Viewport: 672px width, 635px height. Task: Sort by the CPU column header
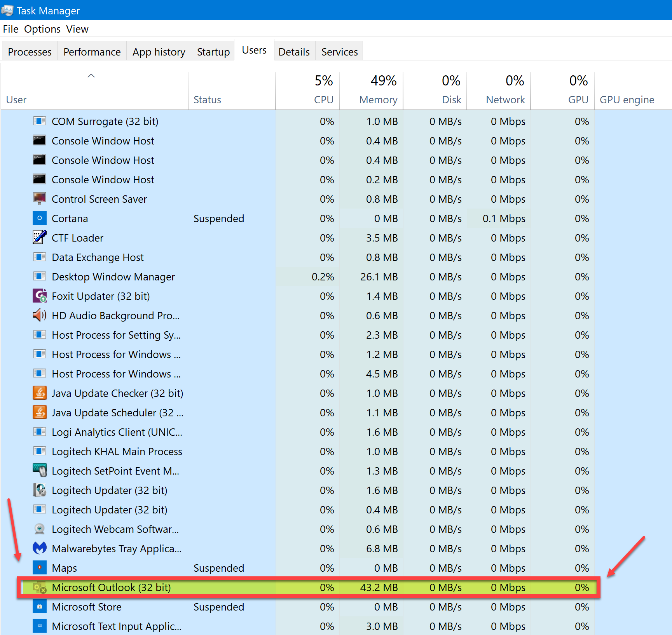308,91
